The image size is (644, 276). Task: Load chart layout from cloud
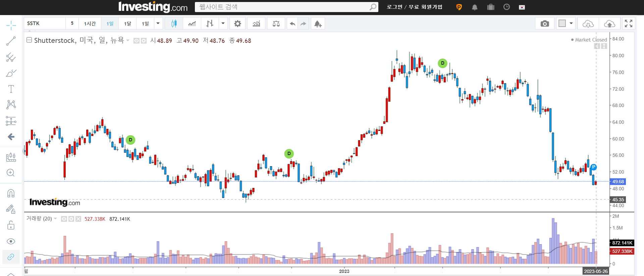tap(588, 23)
